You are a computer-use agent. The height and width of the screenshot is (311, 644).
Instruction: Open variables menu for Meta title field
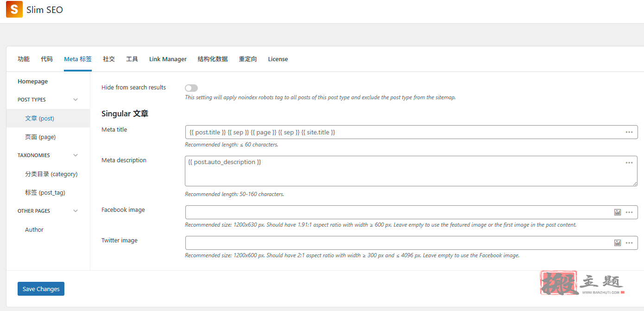pos(629,132)
